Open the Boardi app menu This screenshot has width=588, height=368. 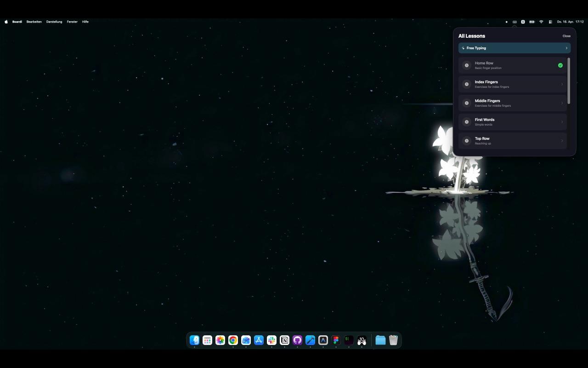[17, 22]
